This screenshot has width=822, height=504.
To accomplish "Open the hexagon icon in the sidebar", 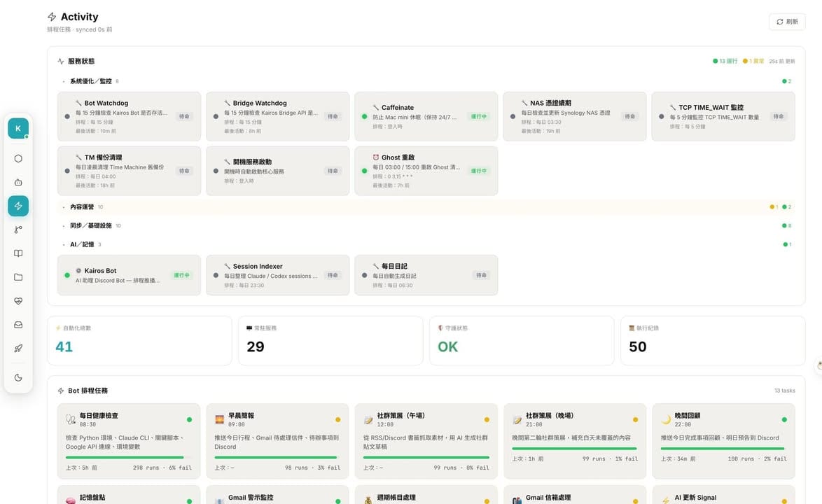I will point(18,158).
